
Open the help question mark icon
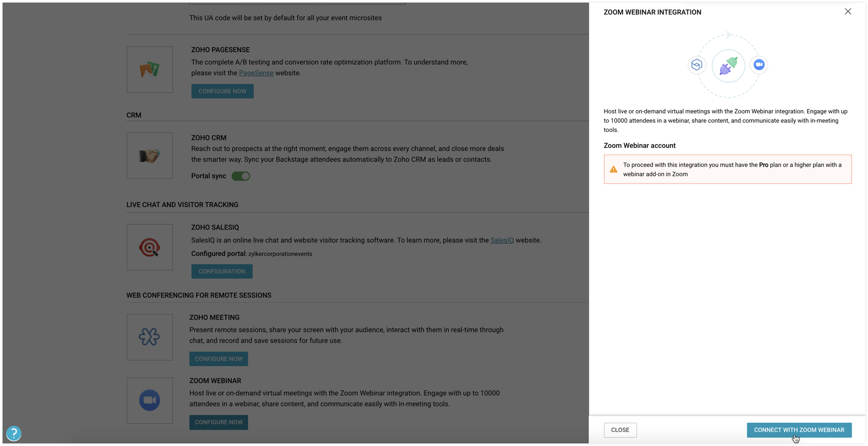coord(14,433)
